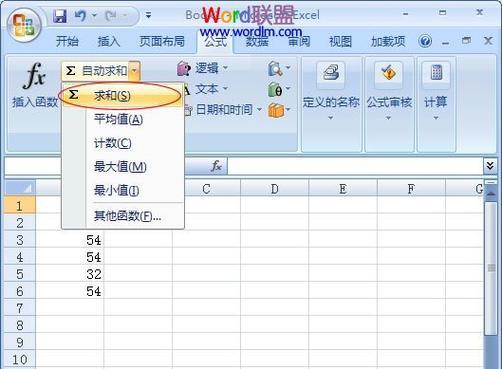Select 最大值(M) menu entry
This screenshot has width=502, height=369.
(x=123, y=167)
